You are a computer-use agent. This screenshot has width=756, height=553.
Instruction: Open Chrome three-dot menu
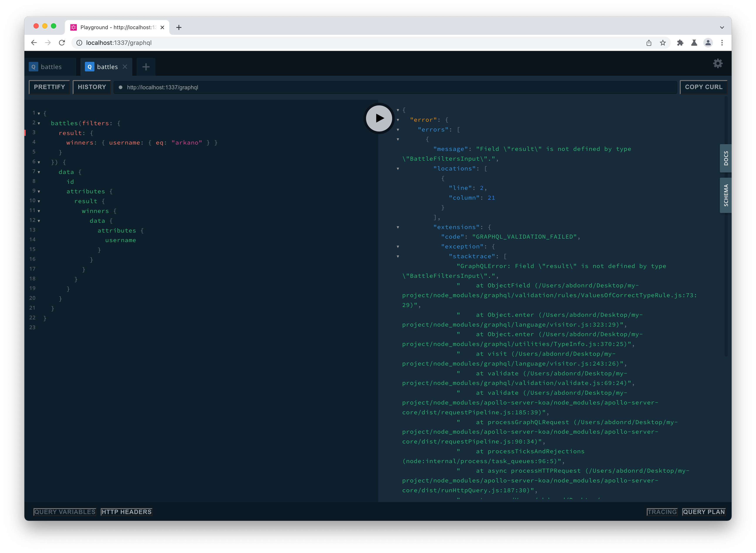pyautogui.click(x=722, y=42)
